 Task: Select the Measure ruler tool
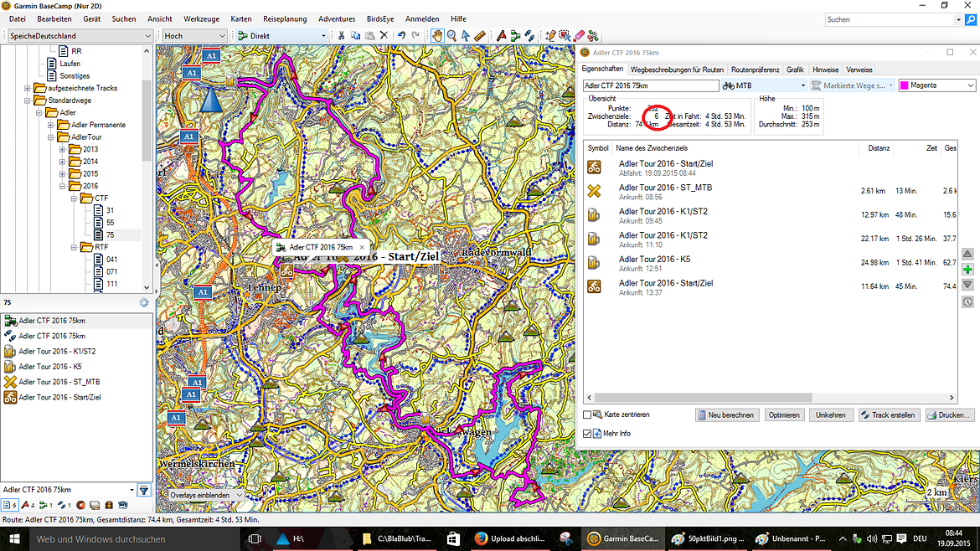click(x=480, y=36)
